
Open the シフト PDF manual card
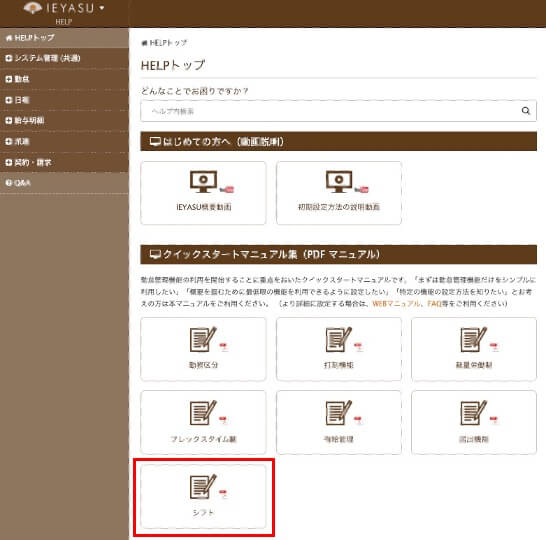[x=203, y=496]
